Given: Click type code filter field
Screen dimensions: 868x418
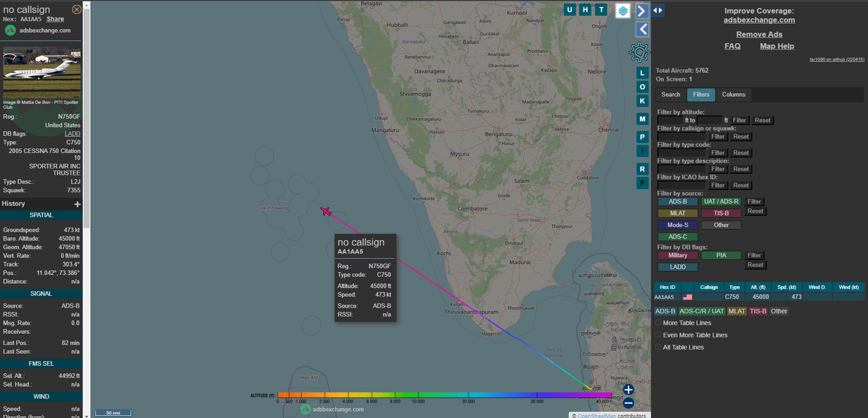Looking at the screenshot, I should pyautogui.click(x=682, y=153).
